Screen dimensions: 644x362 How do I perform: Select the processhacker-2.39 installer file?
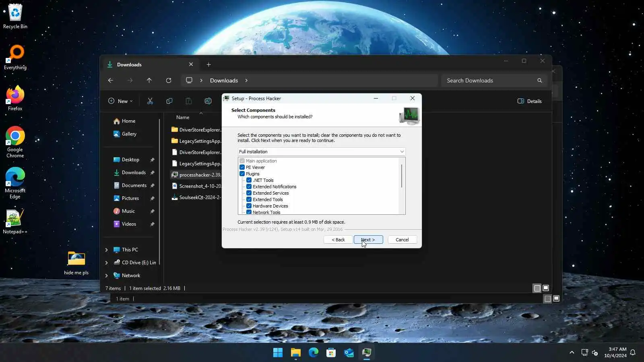(x=196, y=175)
